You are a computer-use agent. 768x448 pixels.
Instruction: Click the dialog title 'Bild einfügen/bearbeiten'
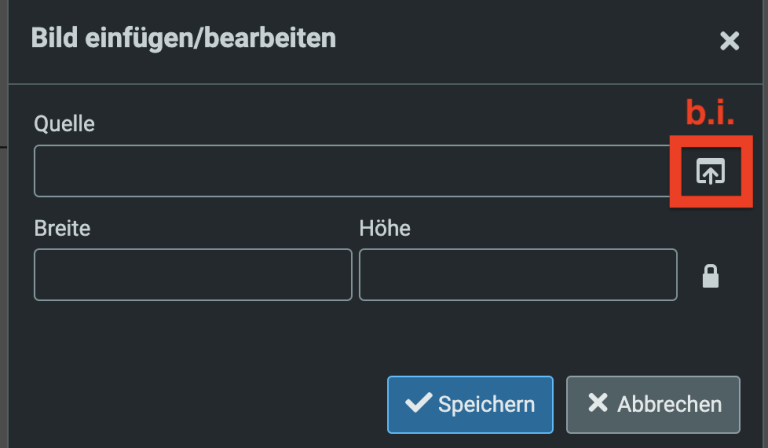[x=184, y=39]
